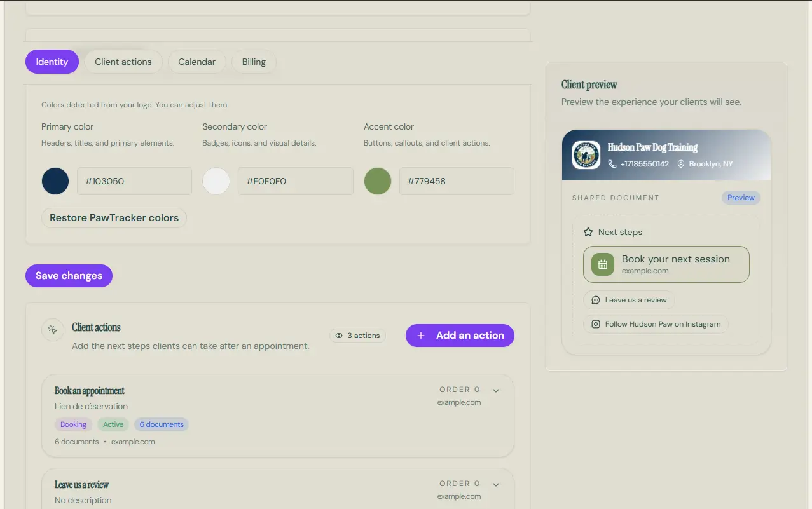The width and height of the screenshot is (812, 509).
Task: Click the Instagram icon in preview
Action: tap(596, 324)
